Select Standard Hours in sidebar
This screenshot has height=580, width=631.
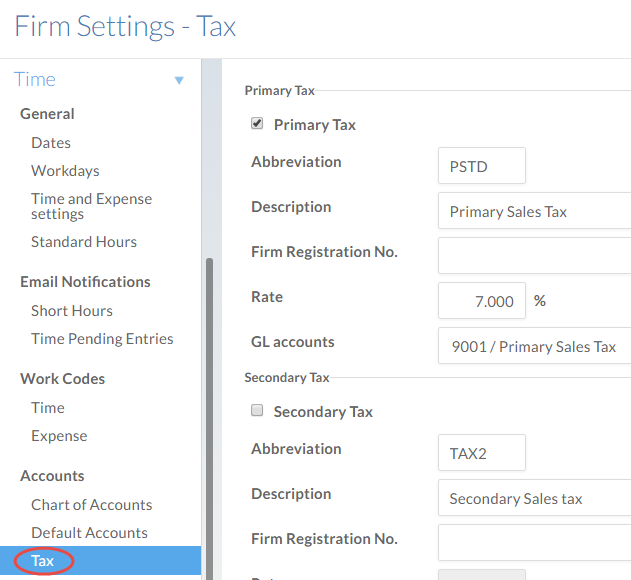tap(84, 242)
